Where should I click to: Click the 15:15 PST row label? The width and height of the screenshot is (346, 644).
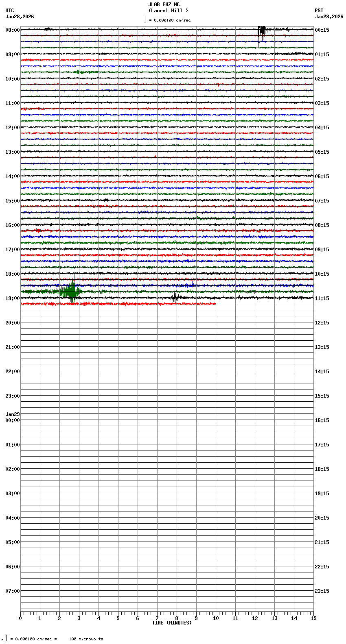(322, 396)
